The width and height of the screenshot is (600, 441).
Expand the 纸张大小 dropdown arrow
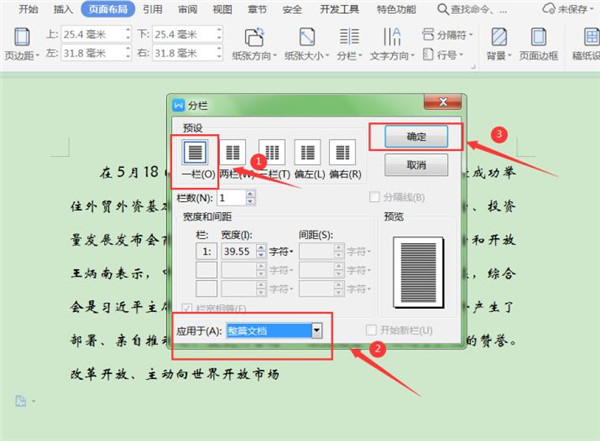click(327, 56)
